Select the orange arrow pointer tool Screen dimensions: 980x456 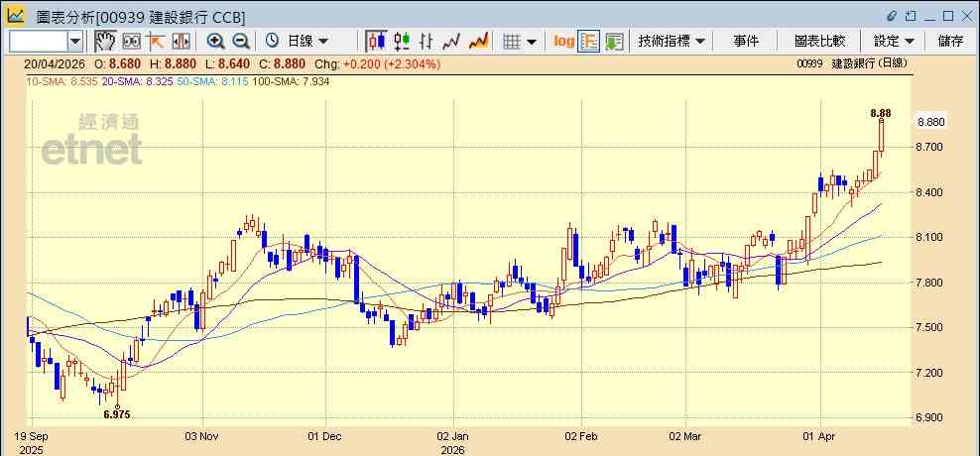(x=156, y=42)
